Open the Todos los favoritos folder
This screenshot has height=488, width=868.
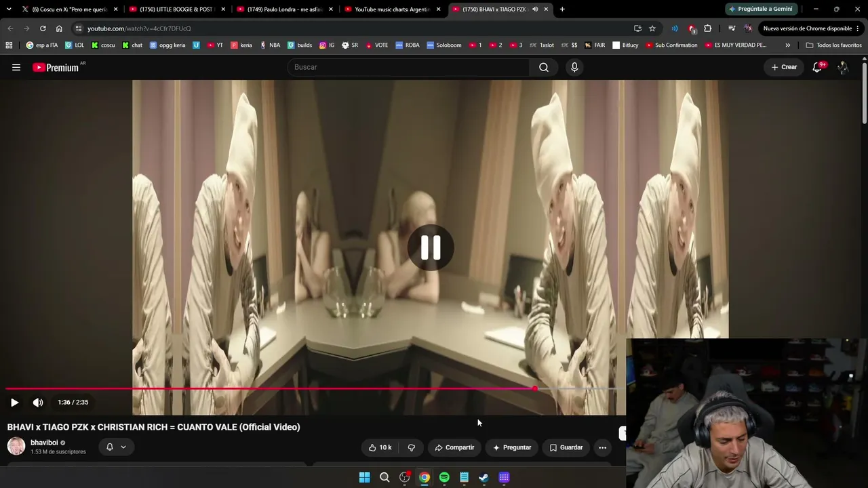pyautogui.click(x=833, y=45)
